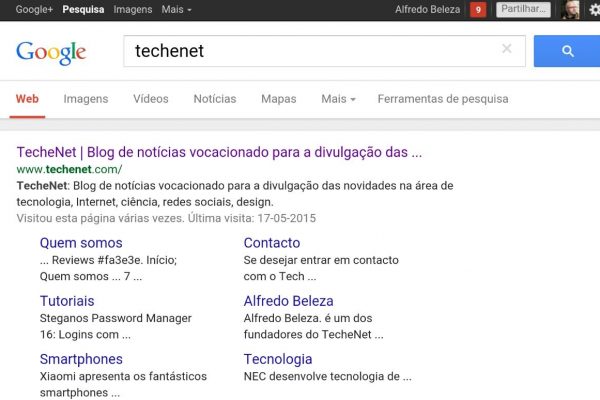Clear the search box with the X

(507, 49)
